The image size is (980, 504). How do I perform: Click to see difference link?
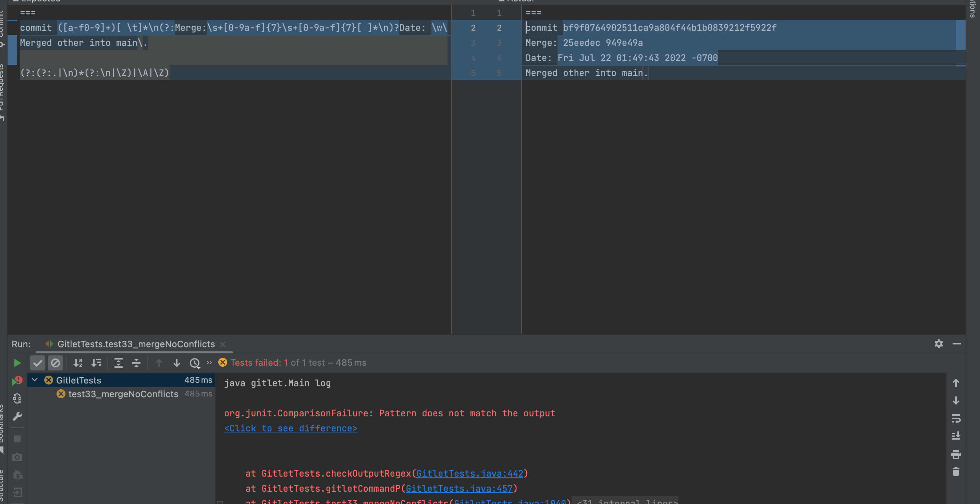click(290, 428)
